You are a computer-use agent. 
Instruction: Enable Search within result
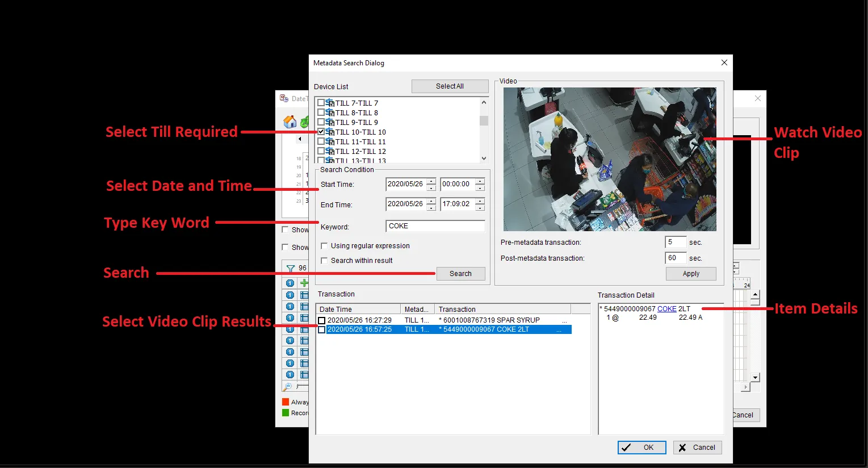point(324,261)
